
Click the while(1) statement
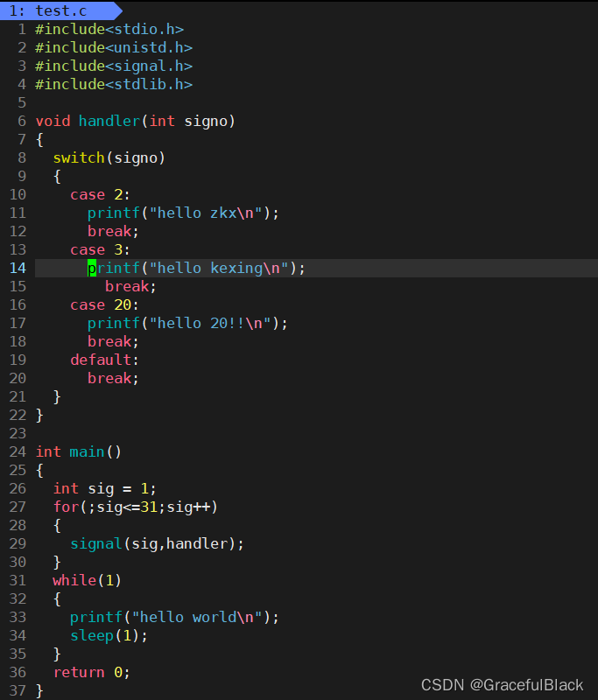[x=87, y=580]
